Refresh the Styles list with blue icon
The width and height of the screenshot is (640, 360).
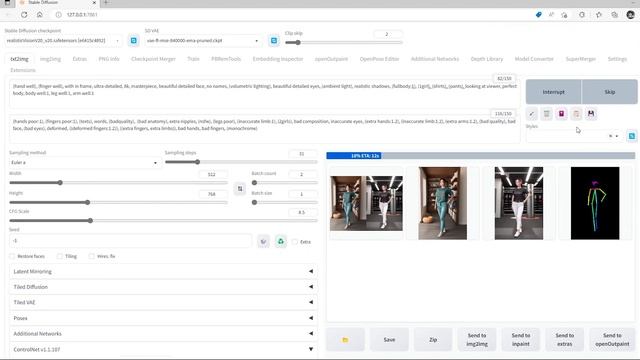tap(631, 136)
